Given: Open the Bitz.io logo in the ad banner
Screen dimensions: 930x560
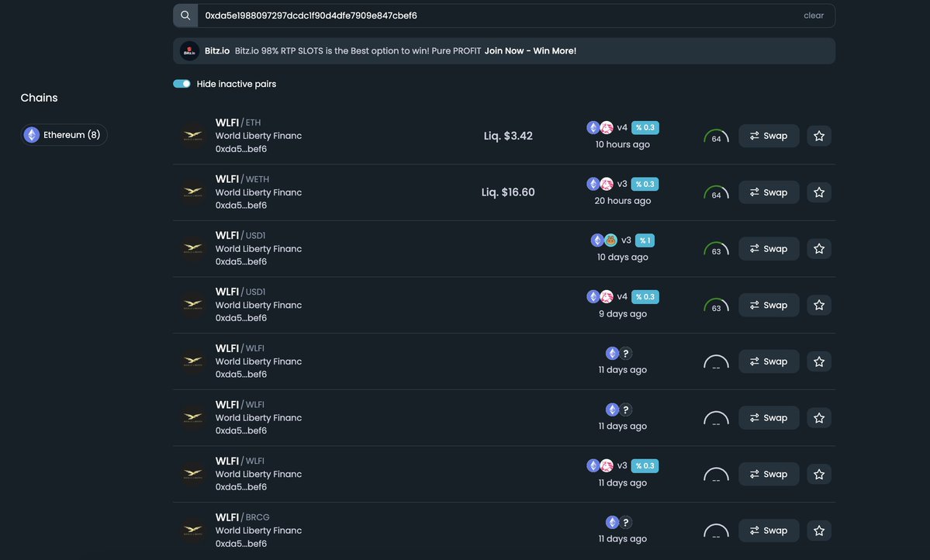Looking at the screenshot, I should [190, 51].
